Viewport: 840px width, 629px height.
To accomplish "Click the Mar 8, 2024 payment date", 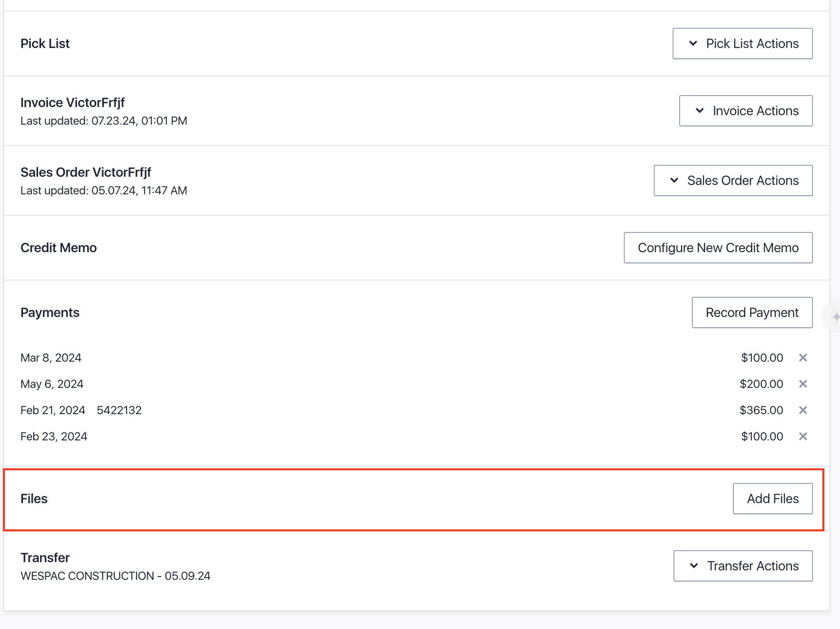I will pyautogui.click(x=51, y=358).
